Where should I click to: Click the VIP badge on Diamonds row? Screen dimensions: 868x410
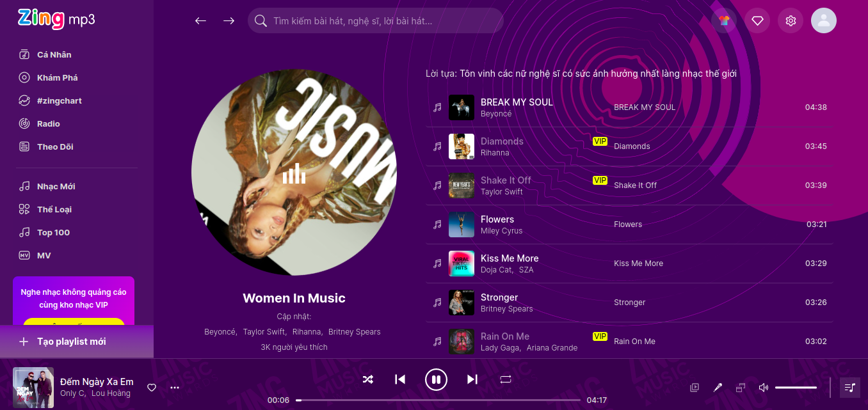click(x=600, y=141)
